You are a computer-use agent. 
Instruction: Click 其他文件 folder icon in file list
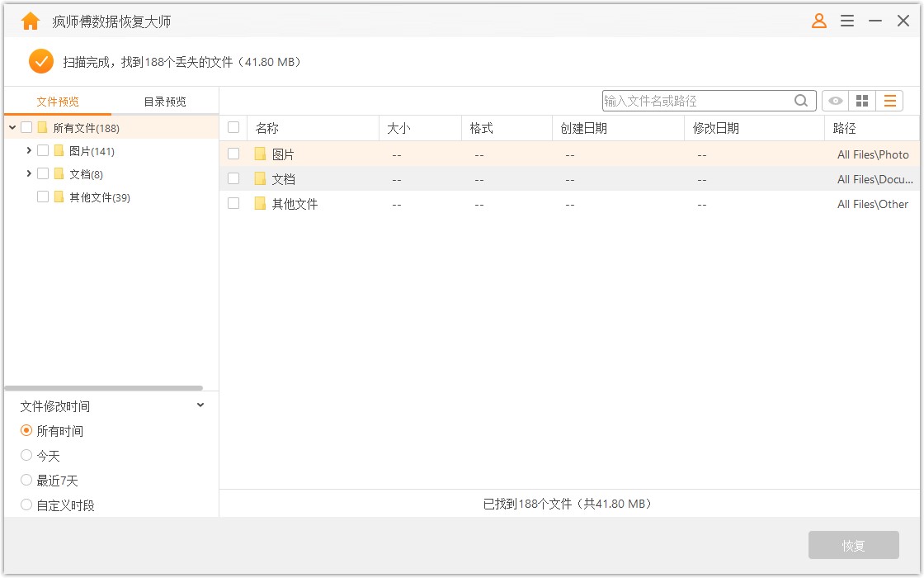[x=260, y=203]
